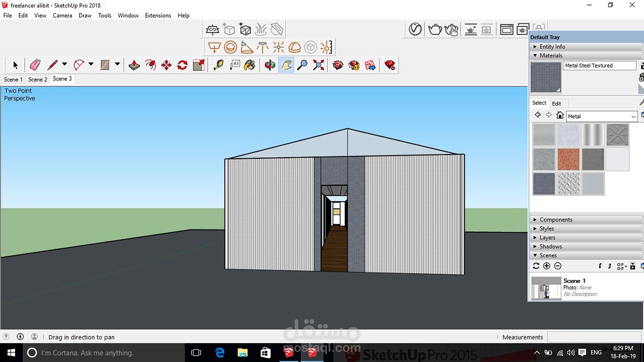Open Microsoft Edge from the taskbar
Screen dimensions: 644x362
pyautogui.click(x=219, y=352)
